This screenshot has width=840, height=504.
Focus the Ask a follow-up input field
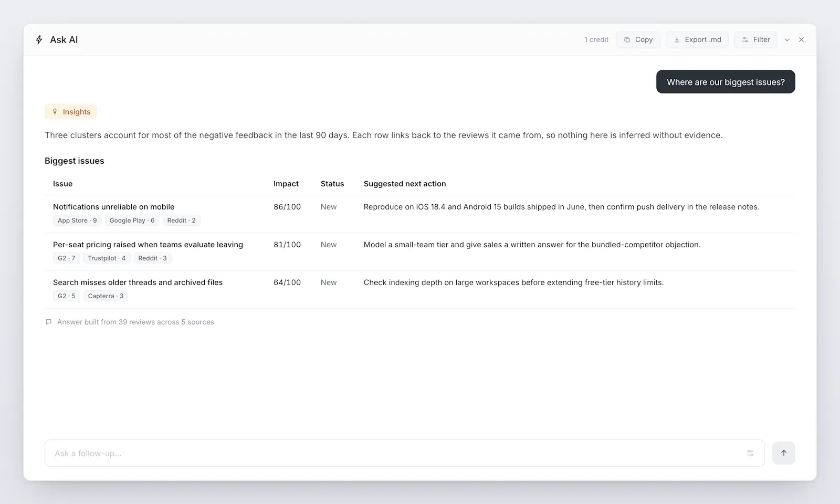(404, 453)
